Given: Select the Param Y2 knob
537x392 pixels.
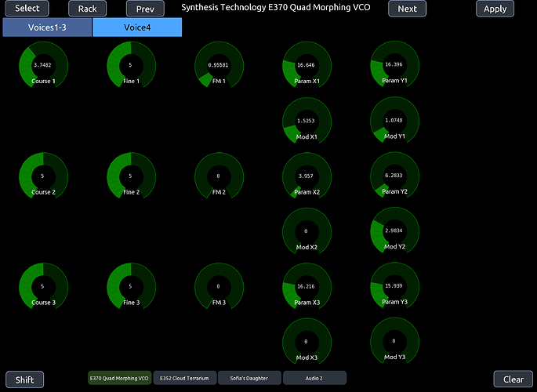Looking at the screenshot, I should click(x=394, y=176).
